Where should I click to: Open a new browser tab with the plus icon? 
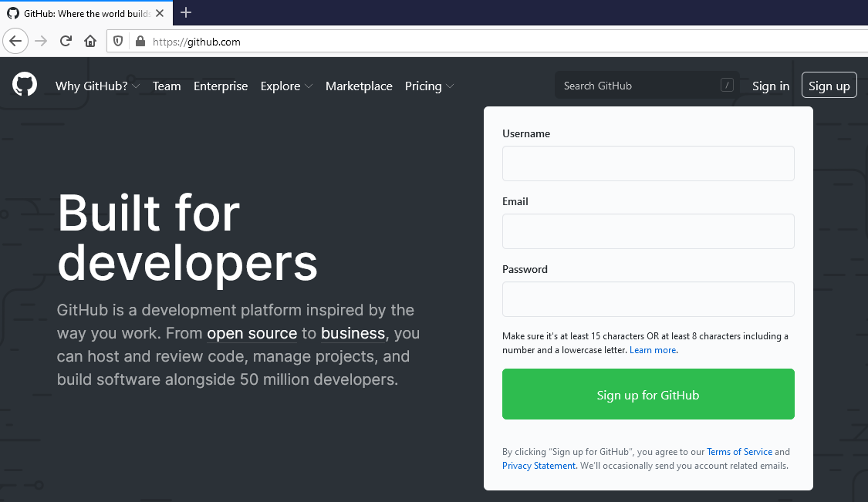185,12
